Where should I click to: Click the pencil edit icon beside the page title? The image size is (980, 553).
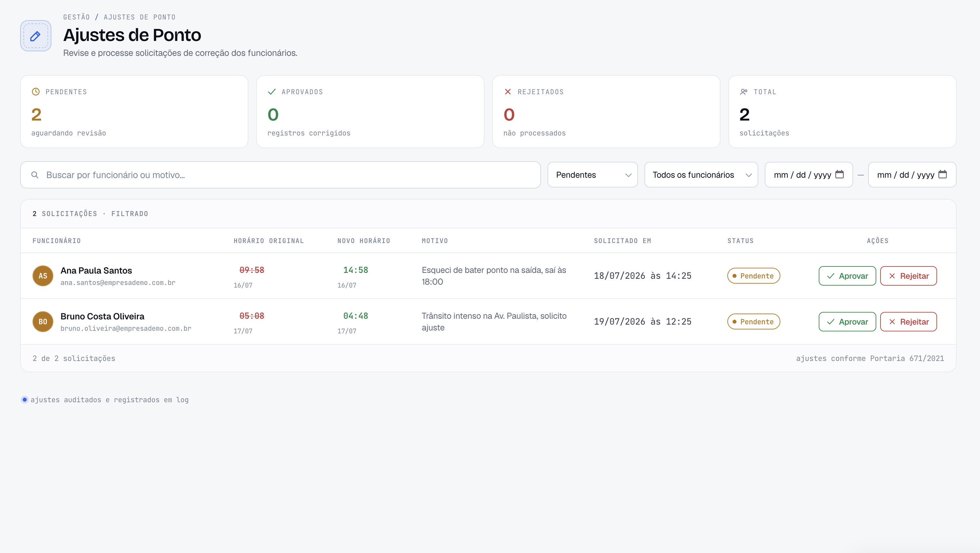tap(35, 36)
